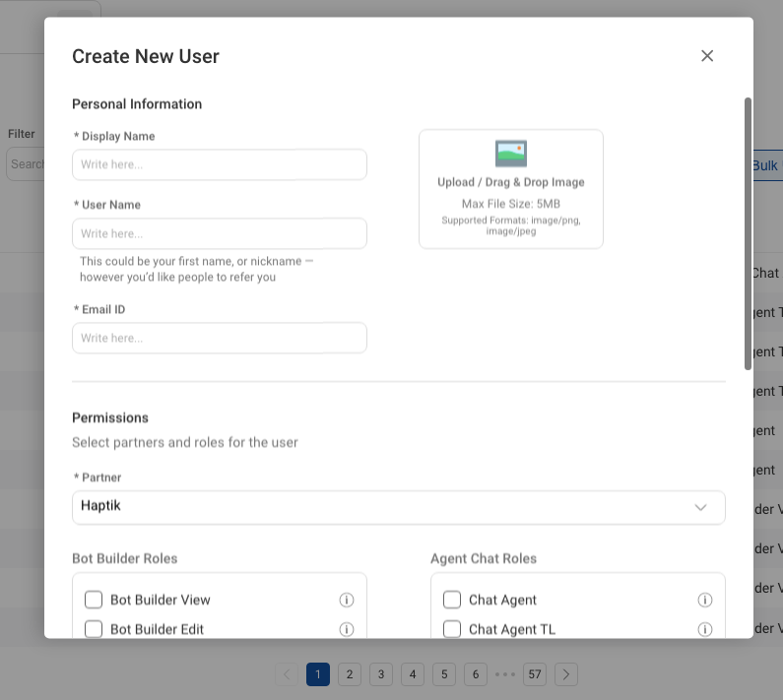Focus the Display Name input field

click(220, 164)
